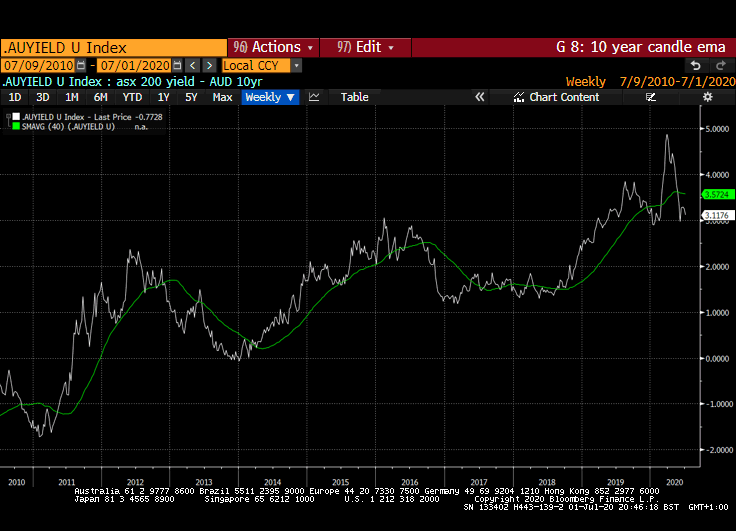The image size is (736, 531).
Task: Open Local CCY currency dropdown arrow
Action: click(296, 65)
